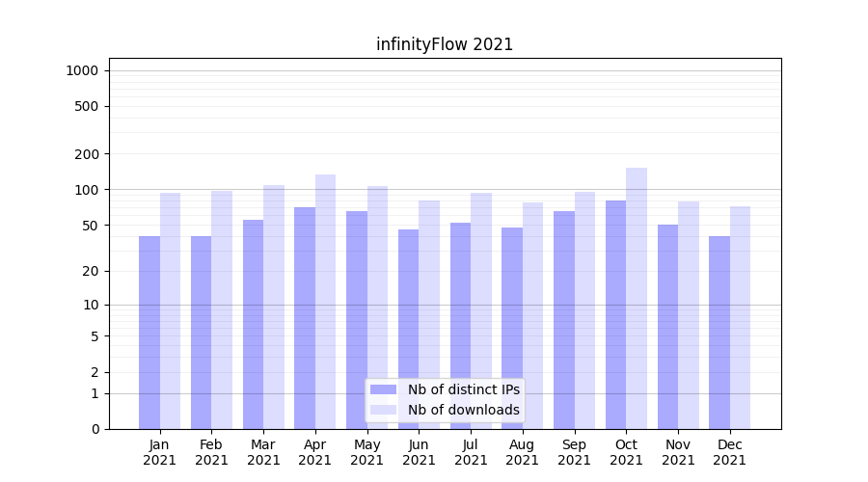
Task: Select the 0 y-axis tick label
Action: 95,429
